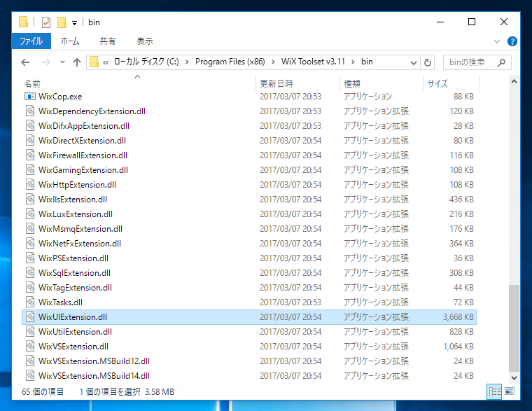Expand chevron after Program Files (x86)
The image size is (532, 411).
(x=273, y=62)
